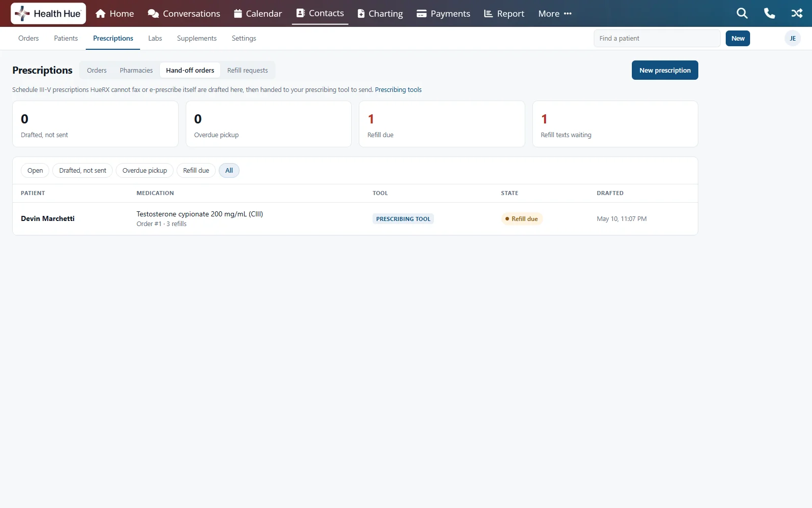Open the Payments section

(444, 14)
